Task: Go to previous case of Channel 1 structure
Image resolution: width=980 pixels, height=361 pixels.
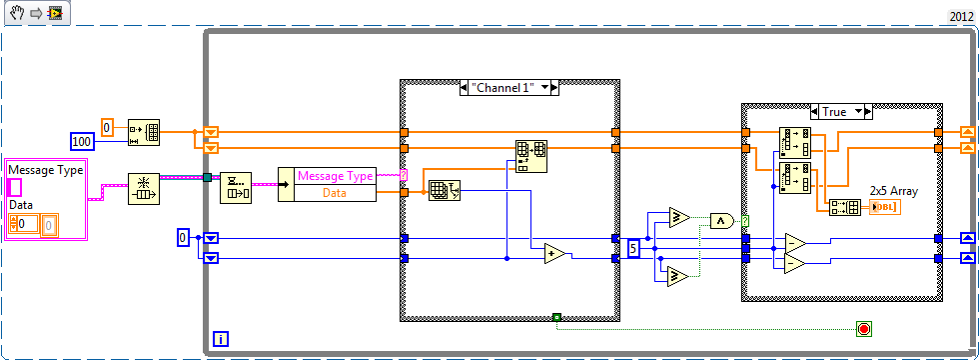Action: [x=464, y=88]
